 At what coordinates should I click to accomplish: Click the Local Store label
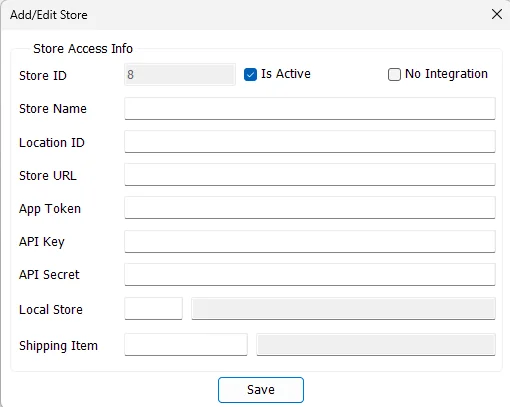coord(51,310)
